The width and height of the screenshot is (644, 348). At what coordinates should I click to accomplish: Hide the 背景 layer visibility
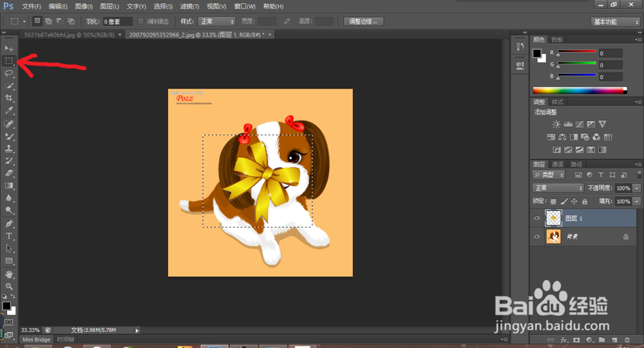pos(537,236)
